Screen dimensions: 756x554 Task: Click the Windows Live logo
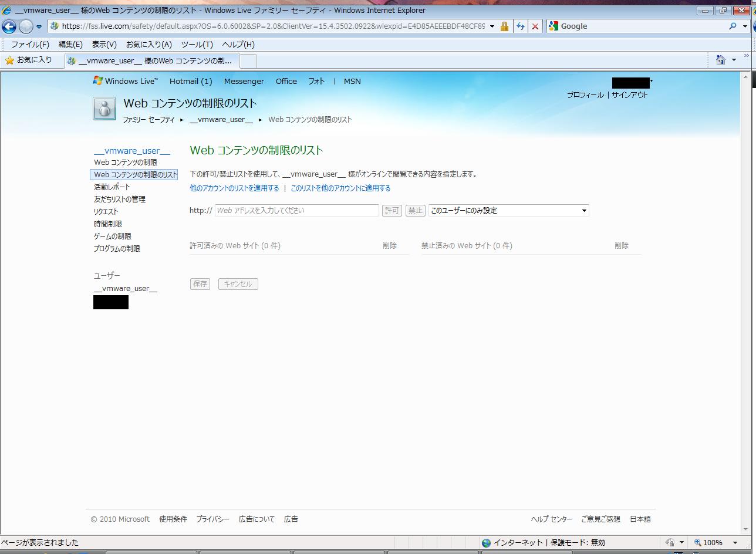click(125, 81)
